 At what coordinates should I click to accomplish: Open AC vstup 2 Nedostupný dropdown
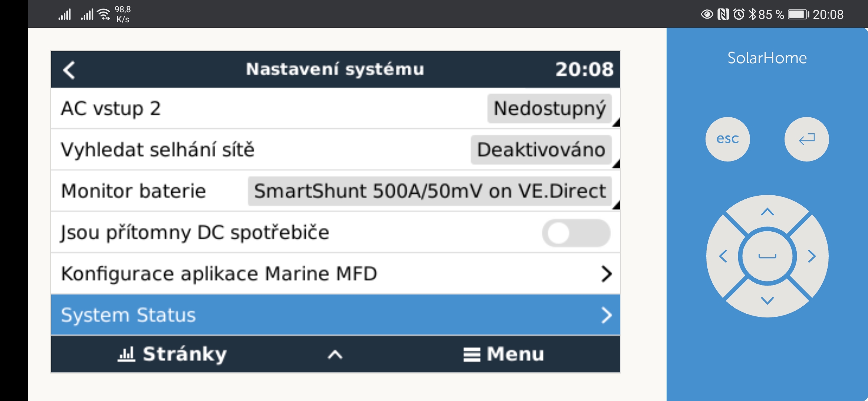point(549,108)
